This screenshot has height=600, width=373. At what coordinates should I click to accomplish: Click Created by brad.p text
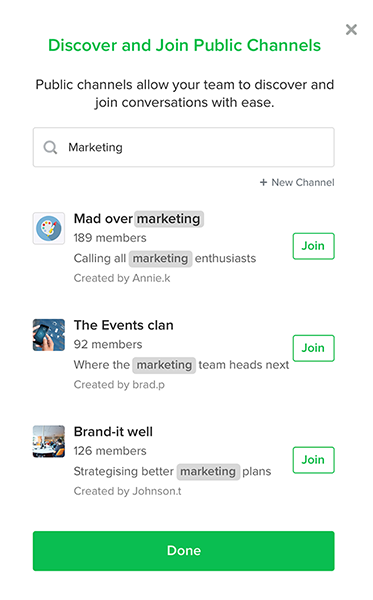tap(119, 385)
